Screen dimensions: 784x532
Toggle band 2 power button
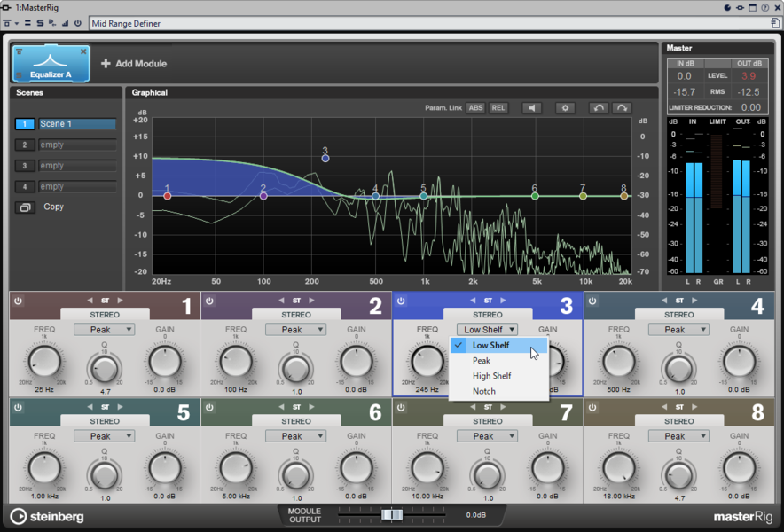click(x=209, y=301)
